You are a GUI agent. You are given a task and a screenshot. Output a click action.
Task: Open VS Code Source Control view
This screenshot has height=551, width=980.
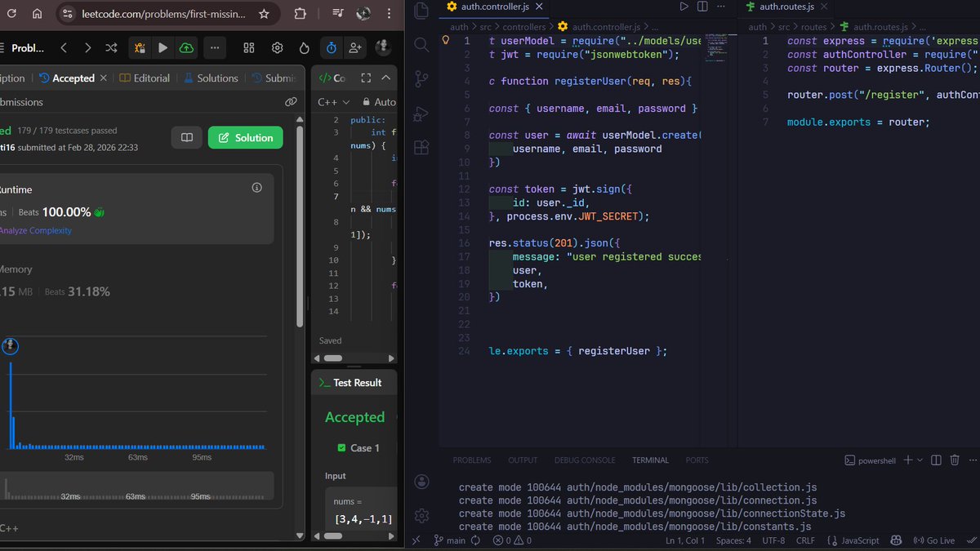coord(421,79)
